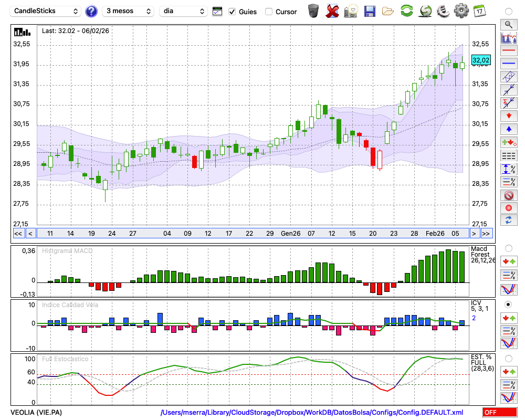This screenshot has height=420, width=525.
Task: Enable the Cursor checkbox
Action: (x=268, y=12)
